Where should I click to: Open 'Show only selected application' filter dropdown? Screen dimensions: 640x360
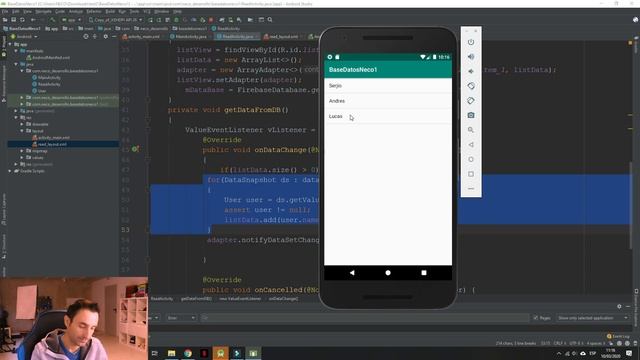point(593,318)
